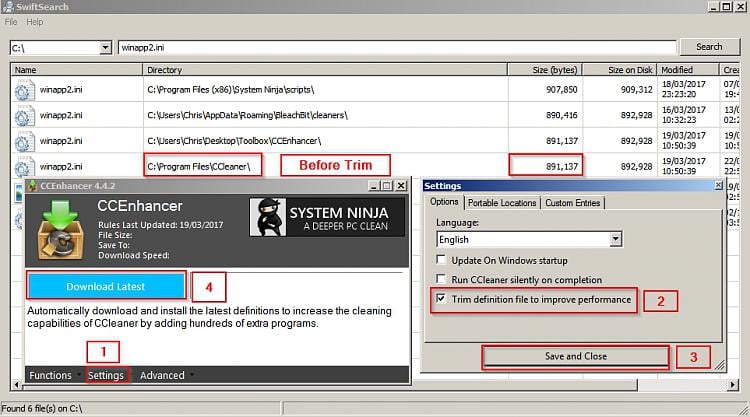Click the Search button
The height and width of the screenshot is (417, 750).
point(709,47)
